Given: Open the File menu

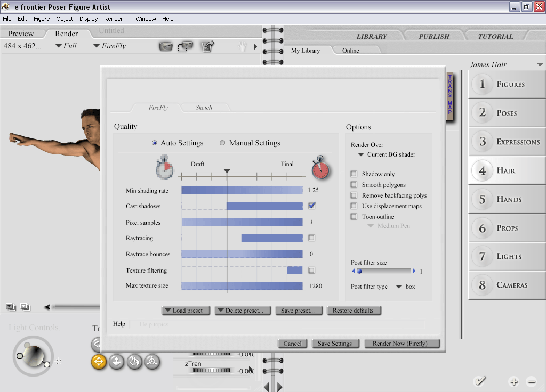Looking at the screenshot, I should pos(7,19).
